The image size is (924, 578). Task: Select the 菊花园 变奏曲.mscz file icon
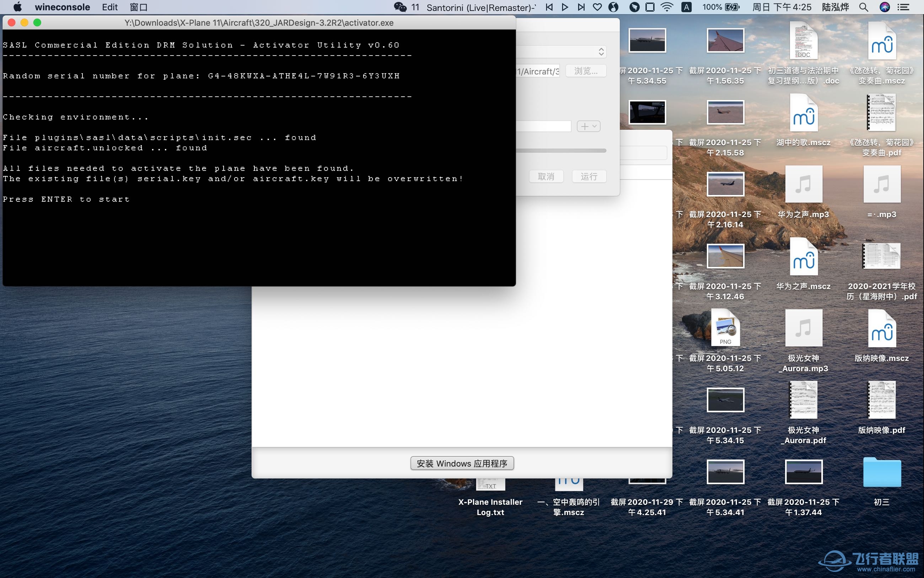coord(882,41)
